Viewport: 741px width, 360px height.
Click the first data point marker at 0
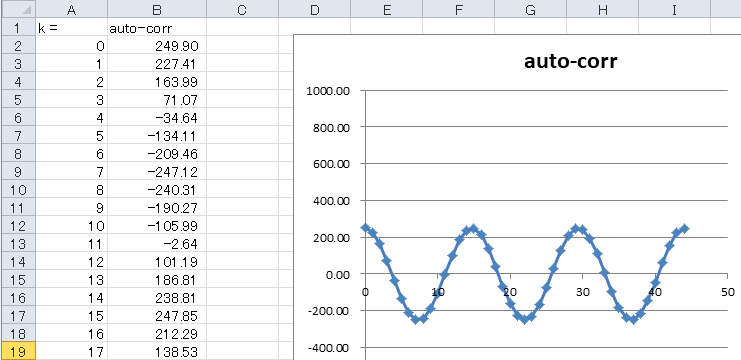(365, 228)
